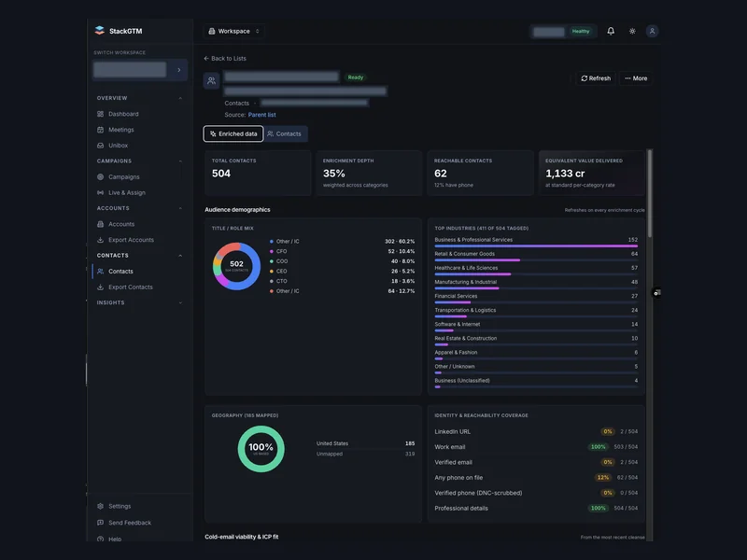Click the StackGTM logo icon
The width and height of the screenshot is (747, 560).
[100, 31]
